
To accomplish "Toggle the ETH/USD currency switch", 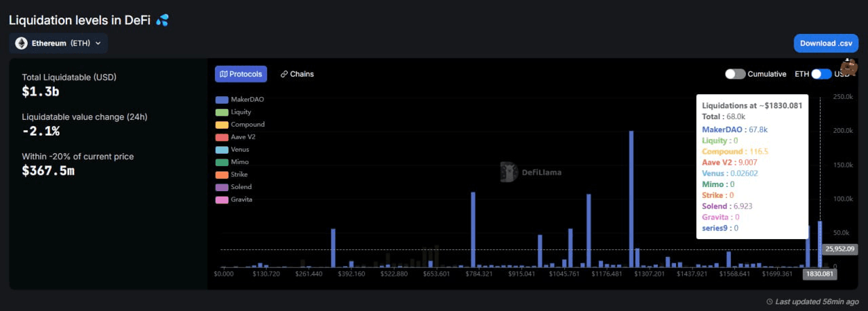I will tap(821, 74).
